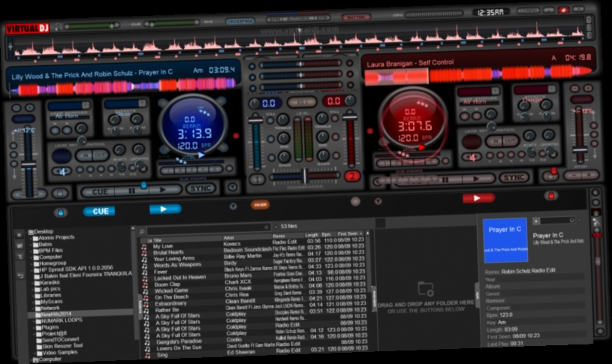612x364 pixels.
Task: Click the red record button at top right
Action: pyautogui.click(x=563, y=10)
